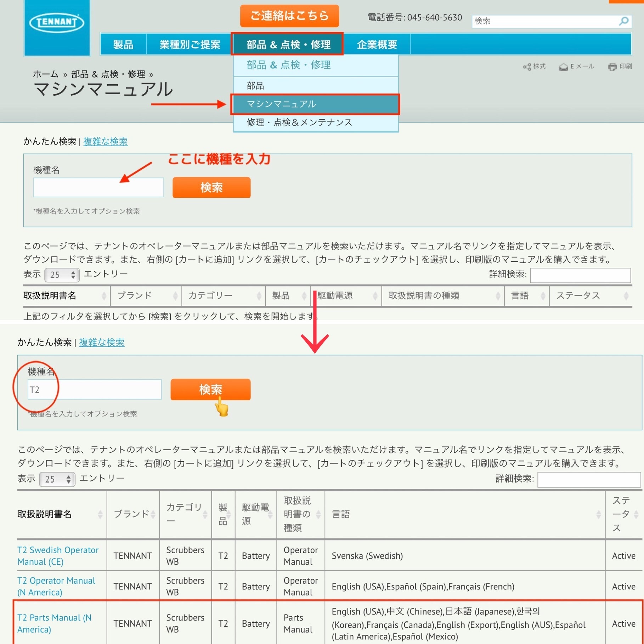This screenshot has width=644, height=644.
Task: Select マシンマニュアル in the dropdown menu
Action: 315,104
